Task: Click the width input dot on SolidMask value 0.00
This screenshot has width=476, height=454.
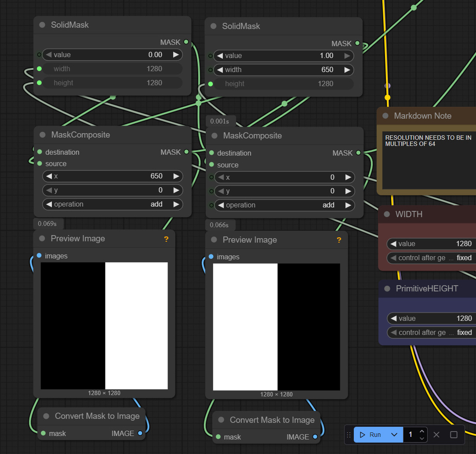Action: tap(39, 69)
